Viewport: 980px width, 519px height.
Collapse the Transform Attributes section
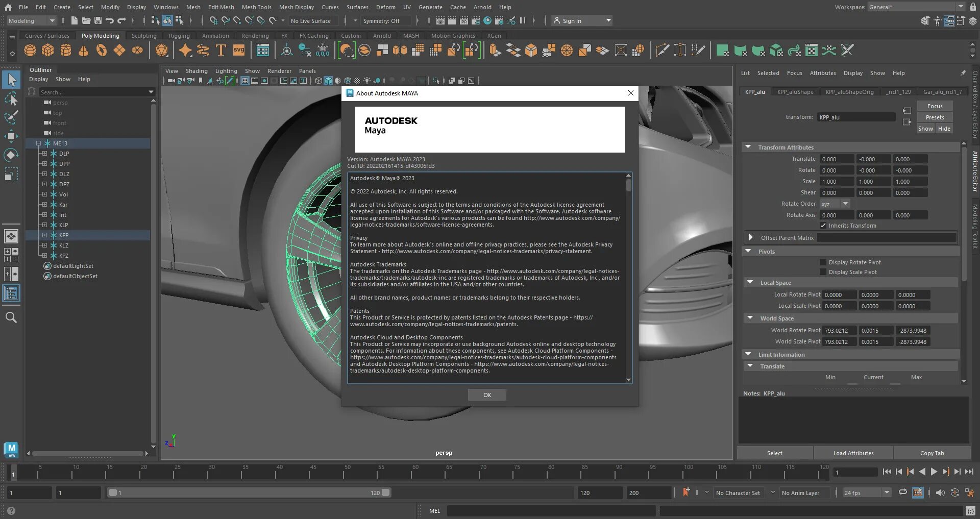[748, 147]
